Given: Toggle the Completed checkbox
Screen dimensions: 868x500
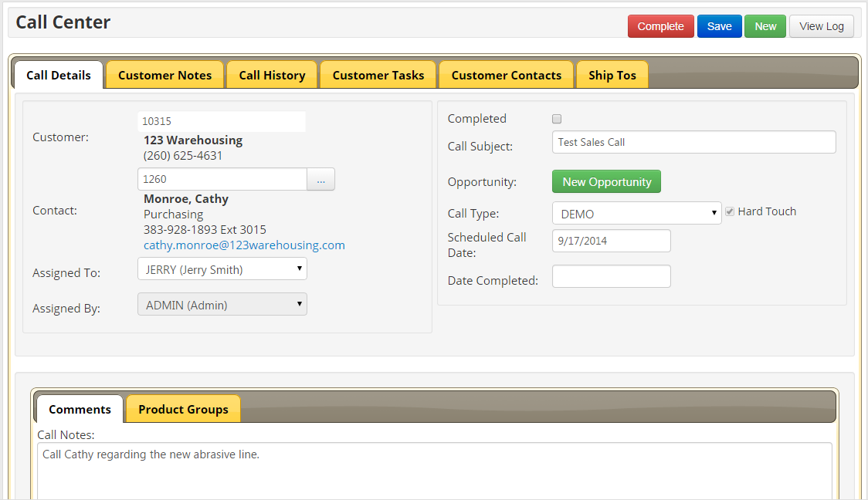Looking at the screenshot, I should point(557,119).
